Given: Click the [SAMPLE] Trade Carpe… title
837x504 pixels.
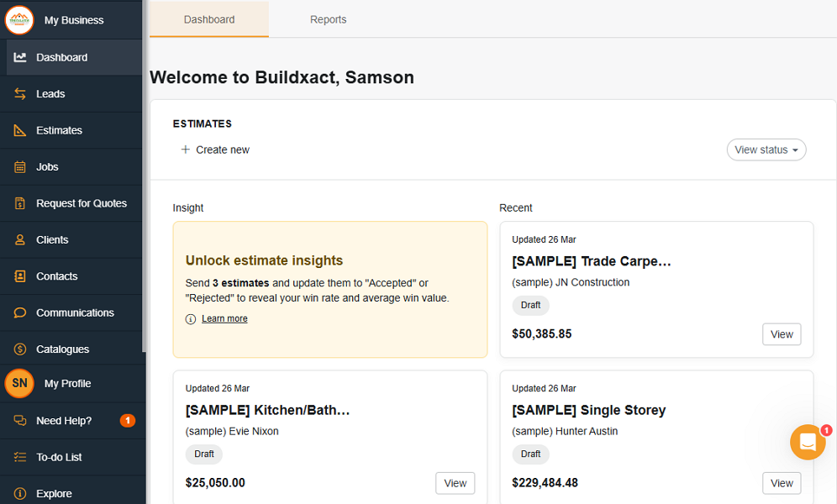Looking at the screenshot, I should click(x=592, y=261).
